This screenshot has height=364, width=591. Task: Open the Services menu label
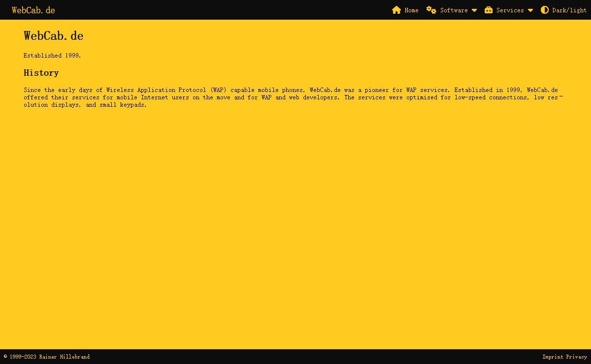point(510,10)
